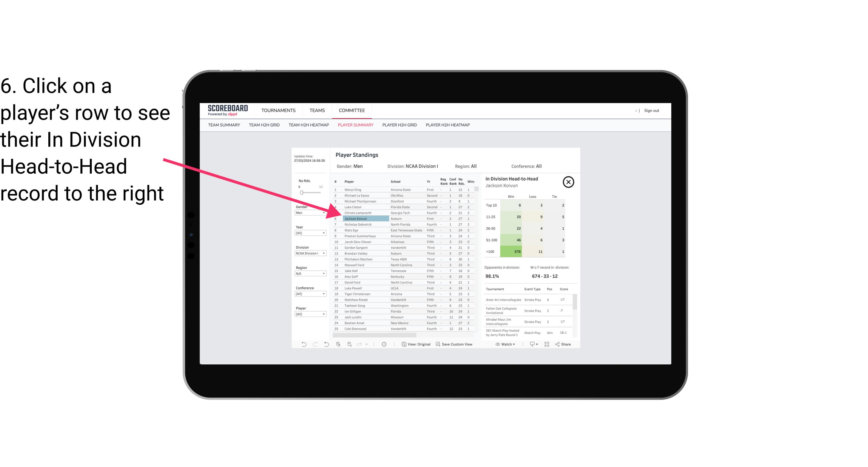Select the PLAYER SUMMARY tab
Screen dimensions: 868x467
(x=354, y=125)
